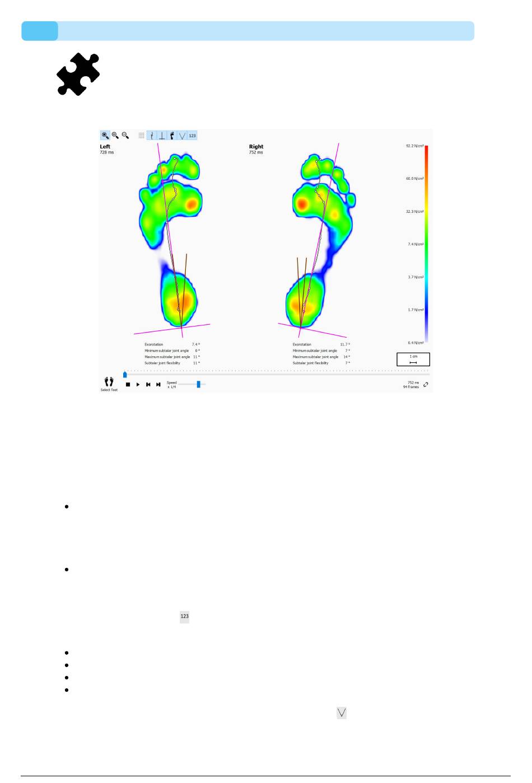Click right foot "Maximum subtalar joint angle" row
This screenshot has width=532, height=783.
321,357
